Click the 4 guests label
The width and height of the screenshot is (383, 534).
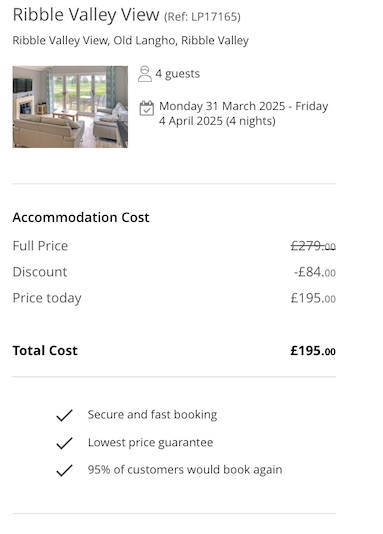pos(178,74)
